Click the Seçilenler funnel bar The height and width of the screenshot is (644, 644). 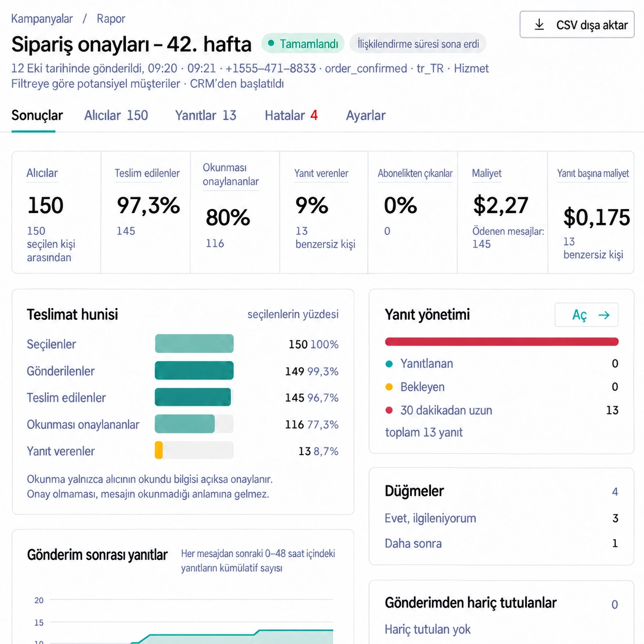tap(194, 344)
